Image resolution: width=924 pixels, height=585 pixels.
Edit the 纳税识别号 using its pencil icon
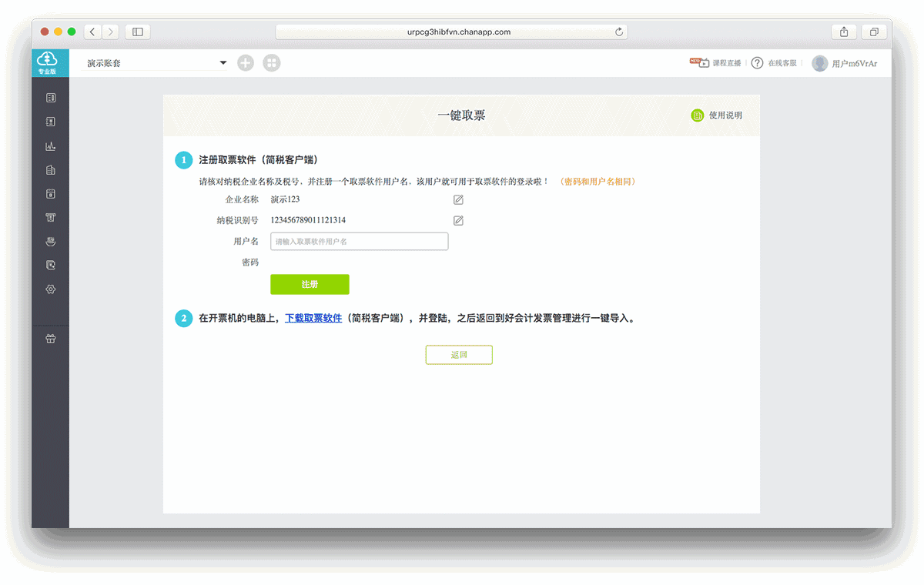click(x=458, y=221)
